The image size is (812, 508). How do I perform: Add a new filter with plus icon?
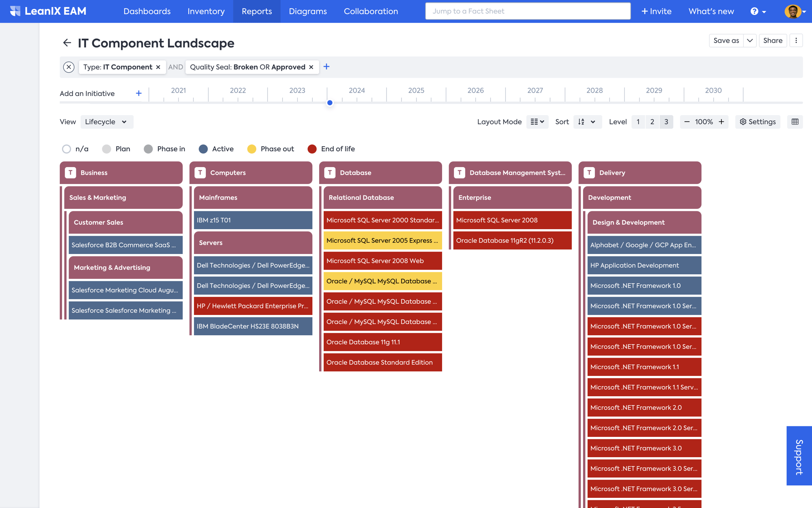click(x=326, y=67)
